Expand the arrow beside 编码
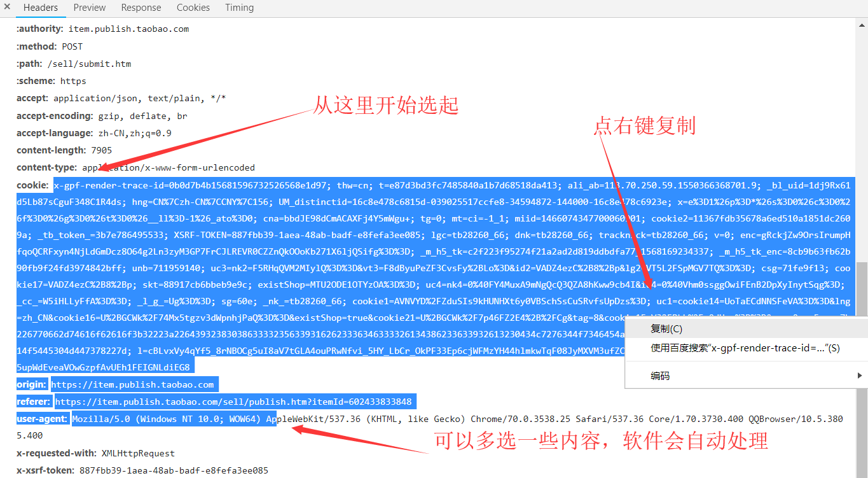The height and width of the screenshot is (478, 868). 859,376
